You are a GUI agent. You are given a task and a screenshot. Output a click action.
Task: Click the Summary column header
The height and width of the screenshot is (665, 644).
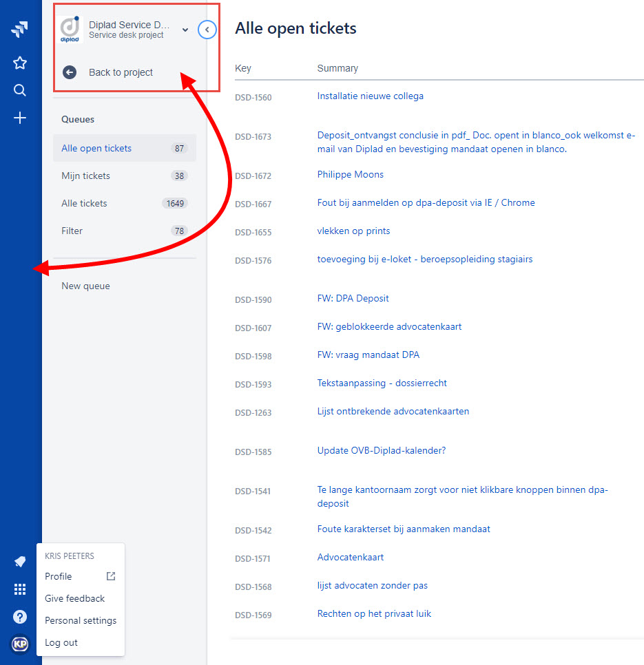pyautogui.click(x=337, y=68)
